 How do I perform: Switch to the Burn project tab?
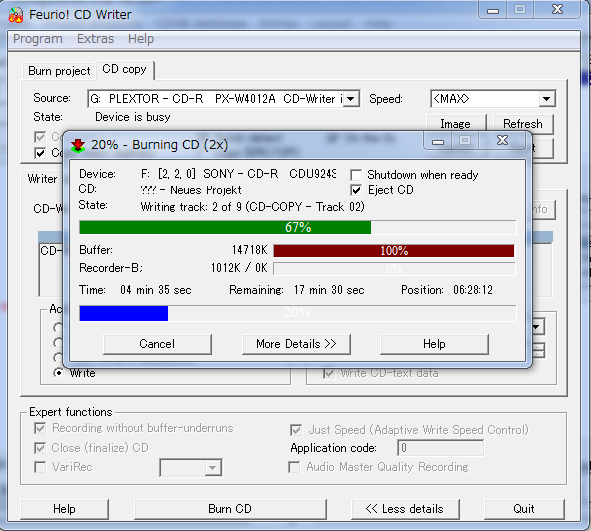59,71
